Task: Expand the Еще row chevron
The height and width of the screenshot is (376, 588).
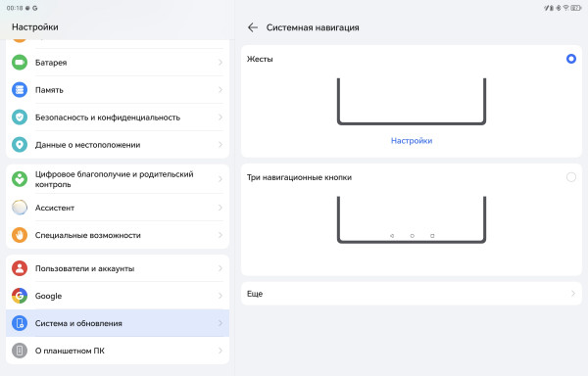Action: pyautogui.click(x=573, y=294)
